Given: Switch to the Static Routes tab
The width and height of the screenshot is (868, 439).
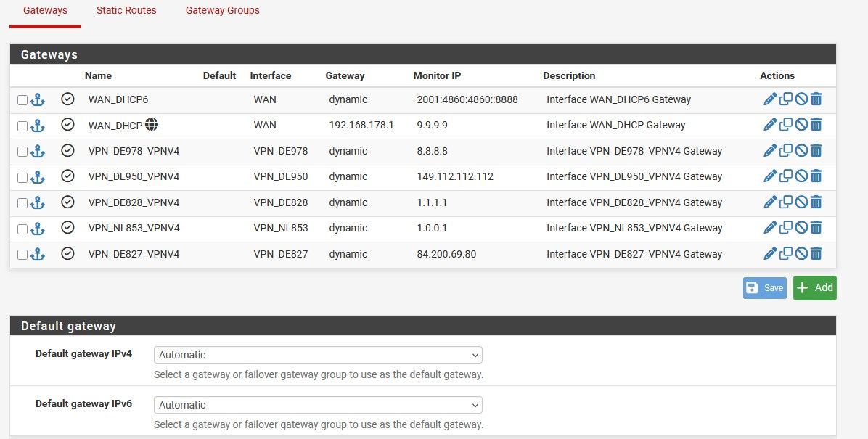Looking at the screenshot, I should 126,11.
